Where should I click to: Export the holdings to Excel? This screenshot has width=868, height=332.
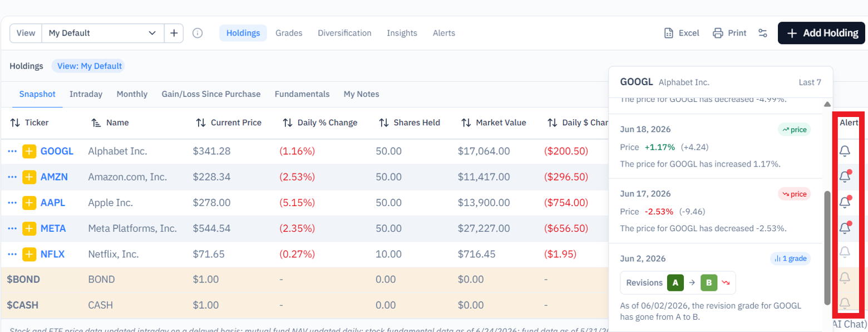682,33
